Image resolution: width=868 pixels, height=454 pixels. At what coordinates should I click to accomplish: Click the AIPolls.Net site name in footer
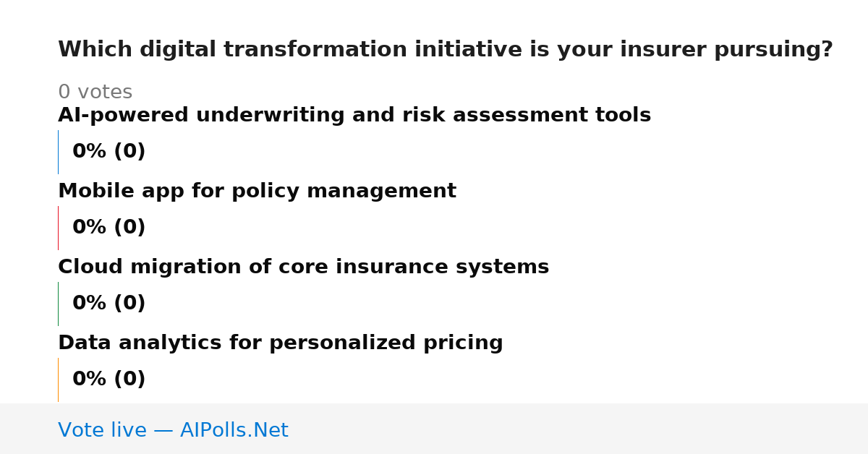tap(234, 431)
